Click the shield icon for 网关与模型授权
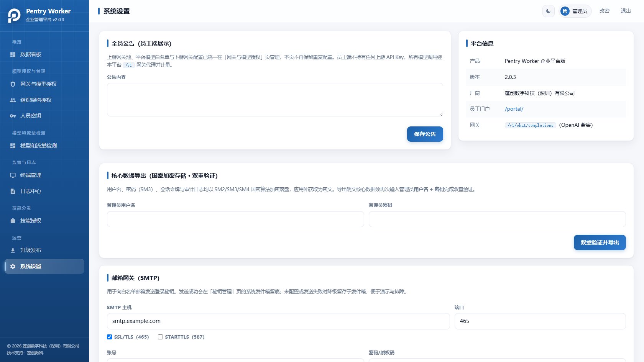The height and width of the screenshot is (362, 644). (13, 84)
